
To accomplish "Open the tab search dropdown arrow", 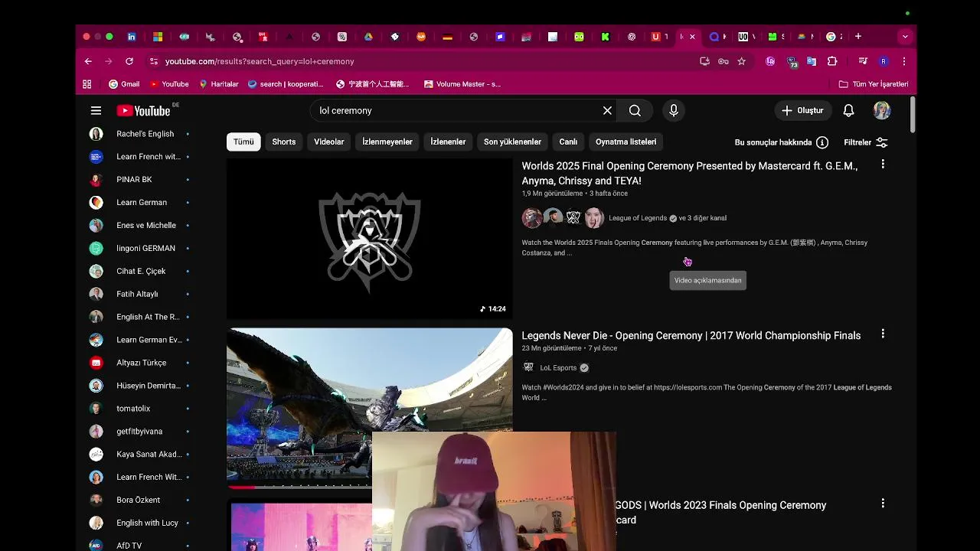I will [905, 36].
